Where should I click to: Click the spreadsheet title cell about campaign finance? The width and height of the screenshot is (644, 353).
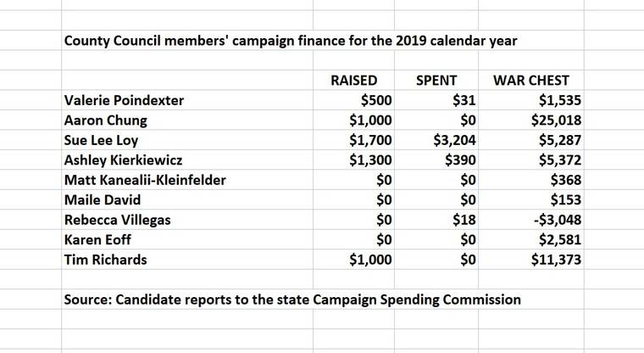303,40
